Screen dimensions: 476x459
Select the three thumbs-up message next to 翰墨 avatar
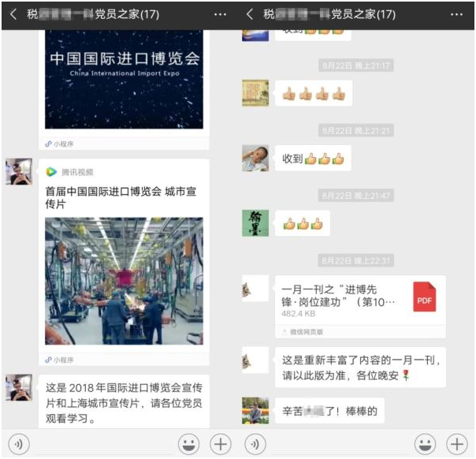click(x=303, y=223)
